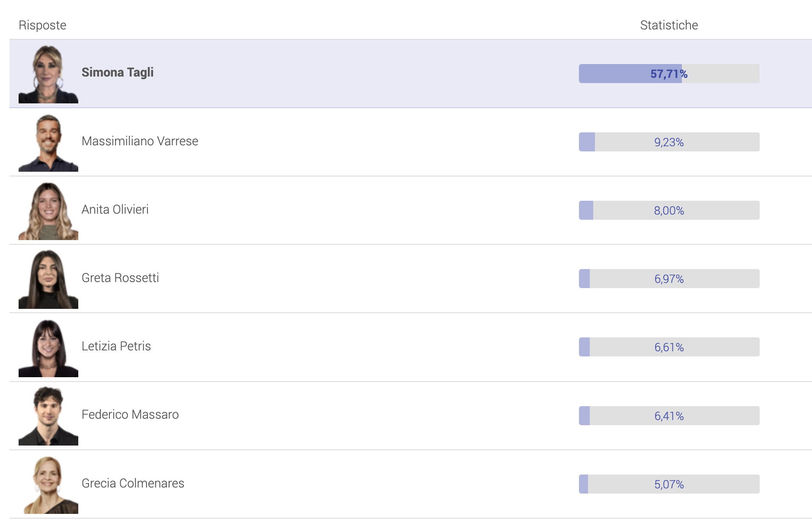
Task: Click the 8,00% result bar
Action: (669, 210)
